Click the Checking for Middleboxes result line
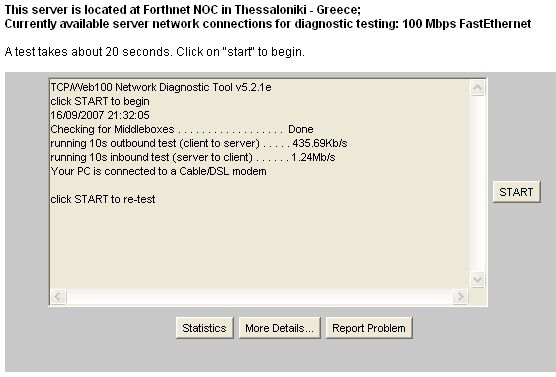 pos(182,129)
